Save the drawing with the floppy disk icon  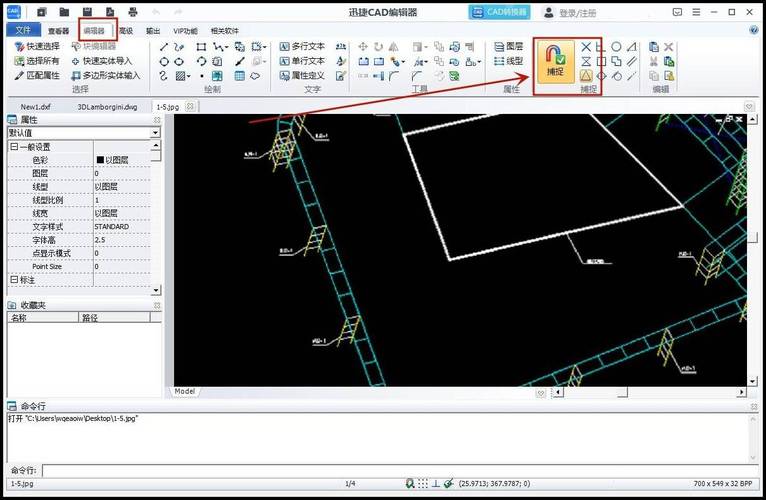click(87, 12)
